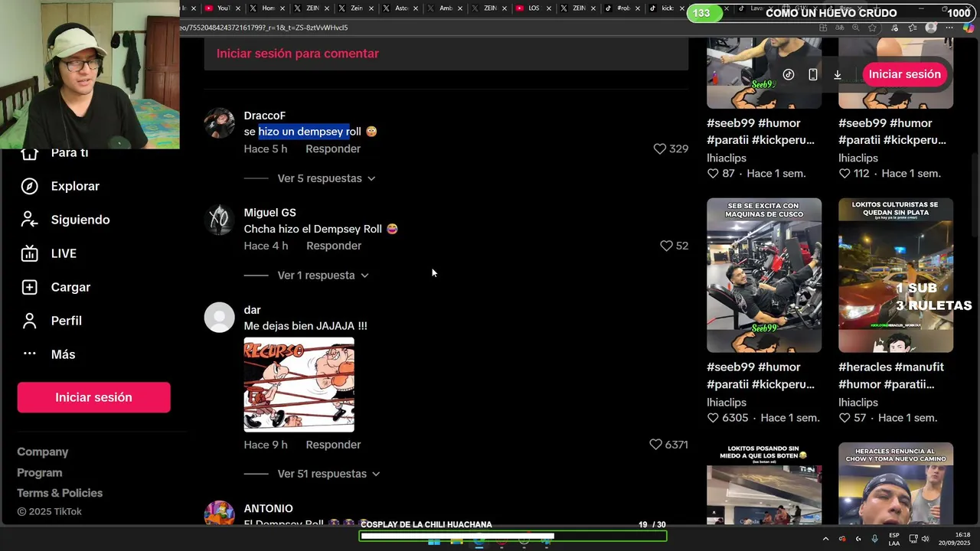The image size is (980, 551).
Task: Click Responder under Miguel GS's comment
Action: pyautogui.click(x=334, y=246)
